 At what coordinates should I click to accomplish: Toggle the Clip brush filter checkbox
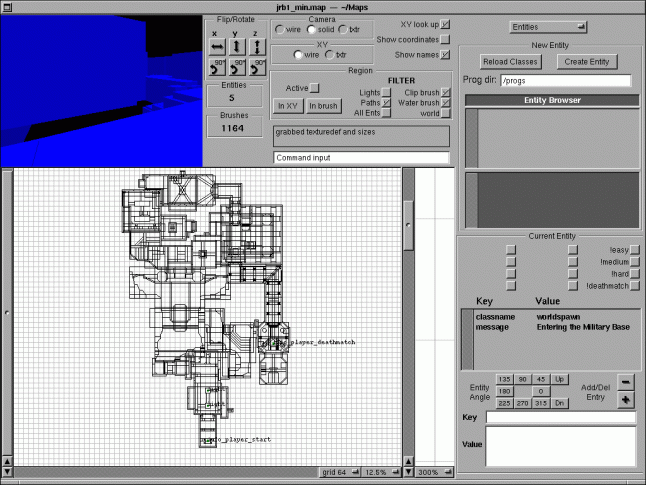(x=446, y=92)
